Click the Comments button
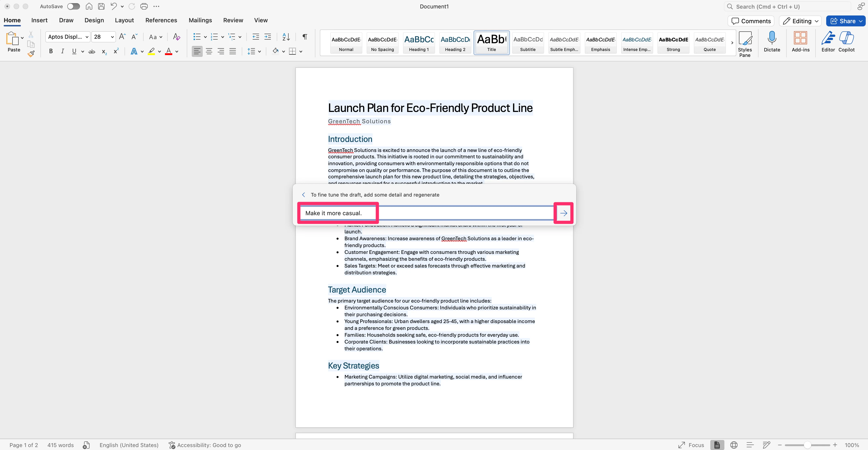Image resolution: width=868 pixels, height=450 pixels. (x=751, y=21)
